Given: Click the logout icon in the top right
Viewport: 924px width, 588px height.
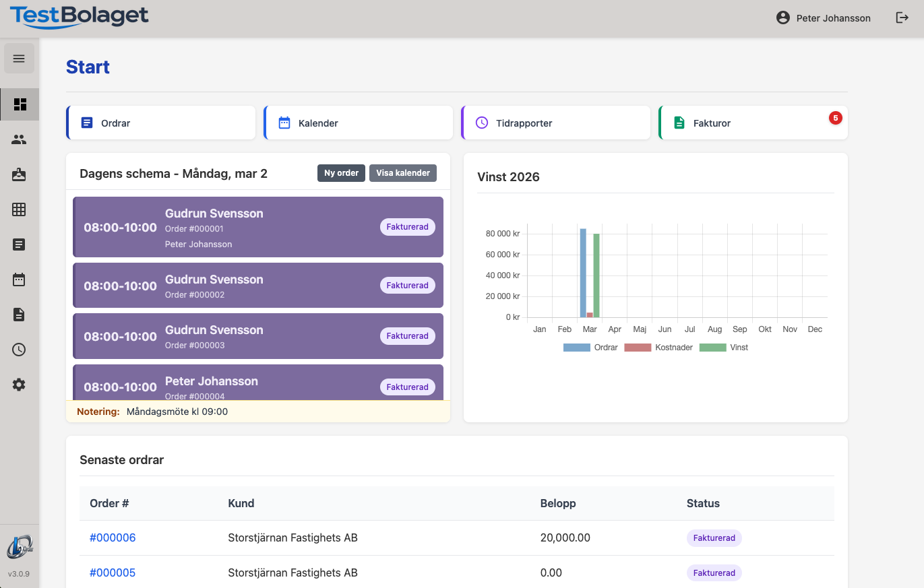Looking at the screenshot, I should click(x=902, y=18).
